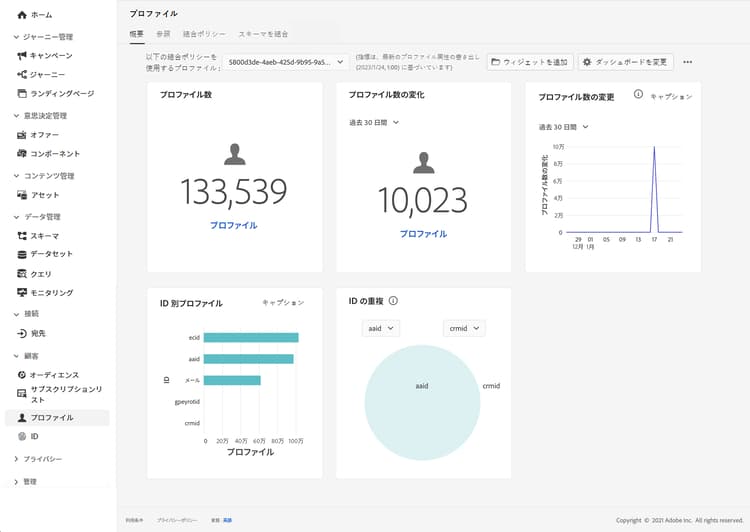Click the オーディエンス audience icon

22,375
